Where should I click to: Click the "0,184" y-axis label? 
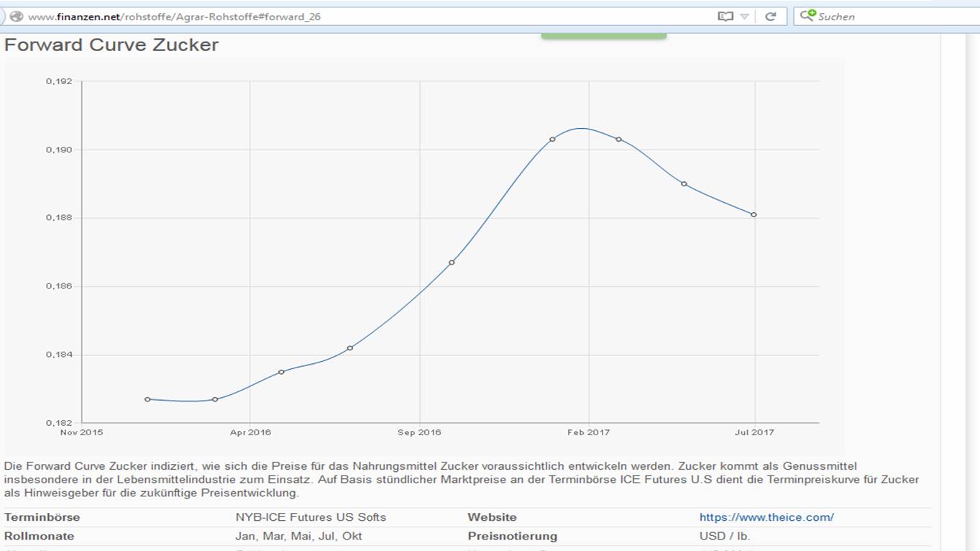59,355
